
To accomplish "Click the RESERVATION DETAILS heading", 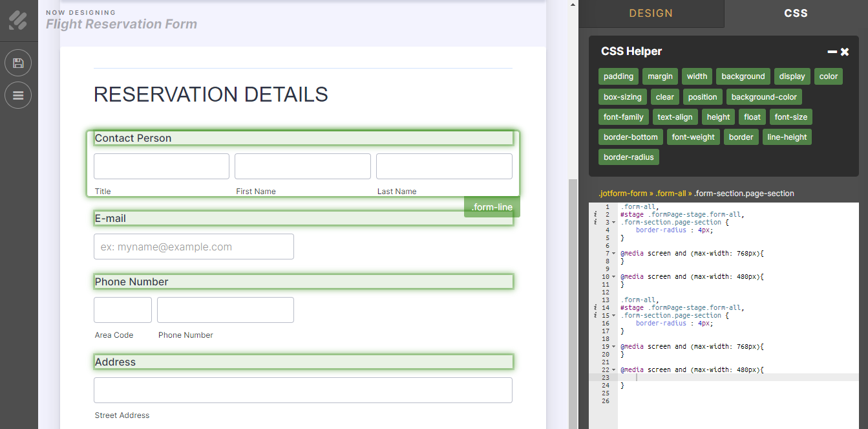I will (x=211, y=94).
